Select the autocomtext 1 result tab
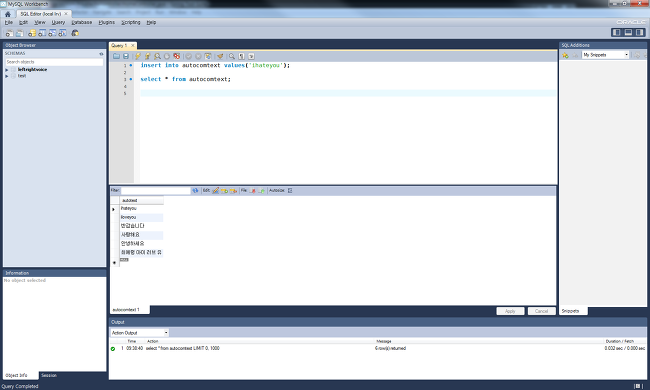This screenshot has height=390, width=650. [x=126, y=310]
